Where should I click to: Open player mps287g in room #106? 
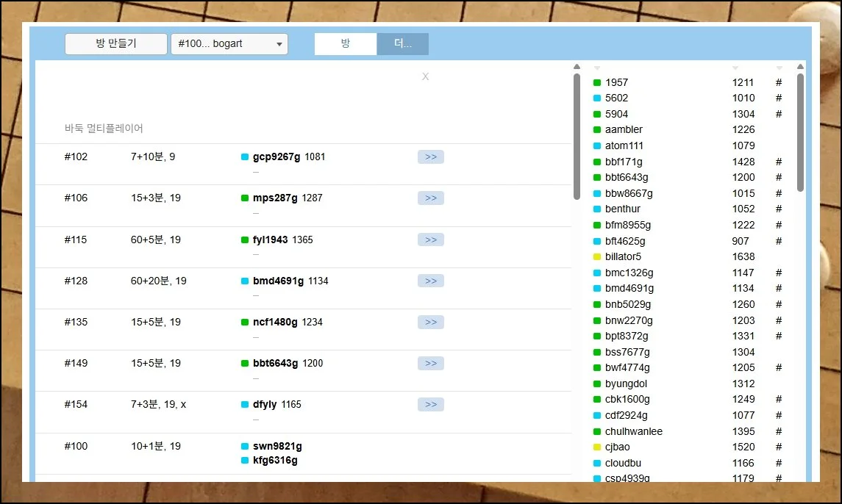[x=275, y=198]
